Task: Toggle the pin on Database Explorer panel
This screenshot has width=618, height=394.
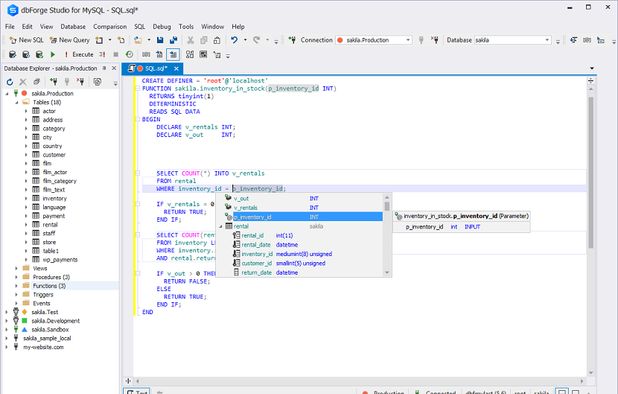Action: pos(104,68)
